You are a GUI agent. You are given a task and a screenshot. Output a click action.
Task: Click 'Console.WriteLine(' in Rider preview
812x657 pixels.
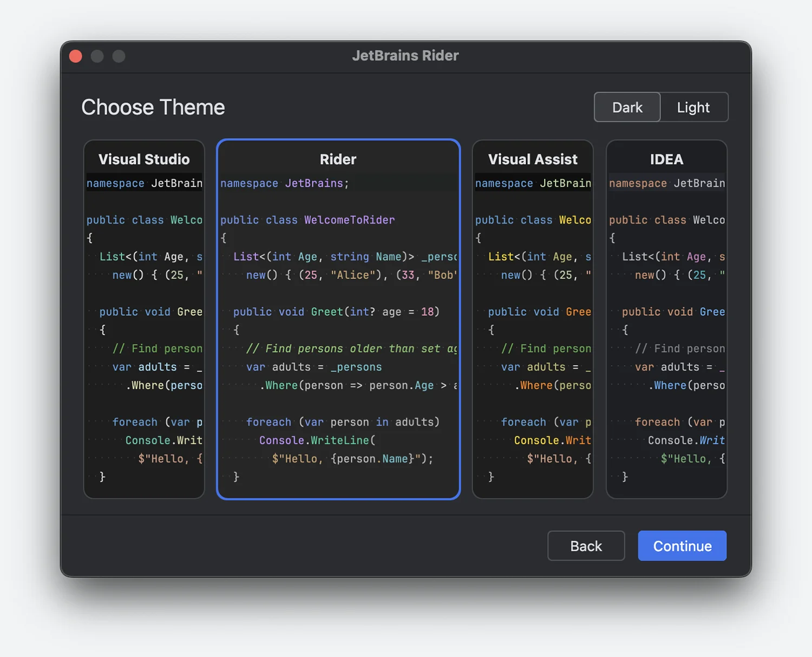pos(317,440)
